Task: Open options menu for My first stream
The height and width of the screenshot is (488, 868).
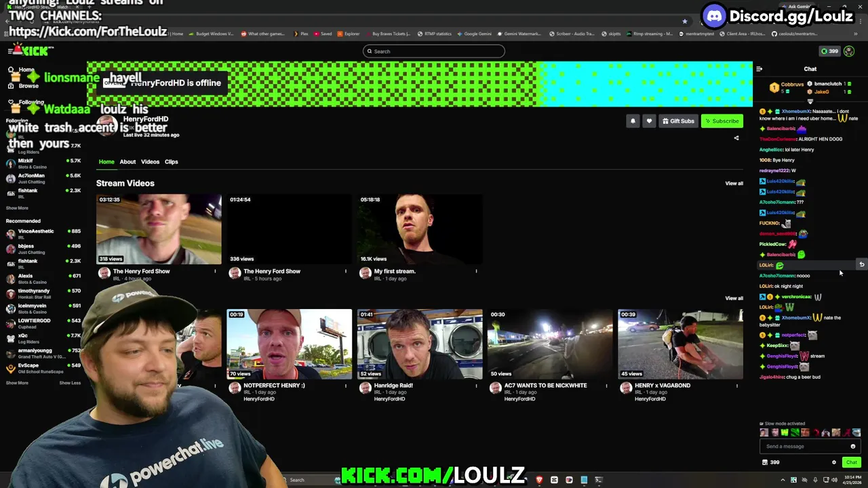Action: coord(476,272)
